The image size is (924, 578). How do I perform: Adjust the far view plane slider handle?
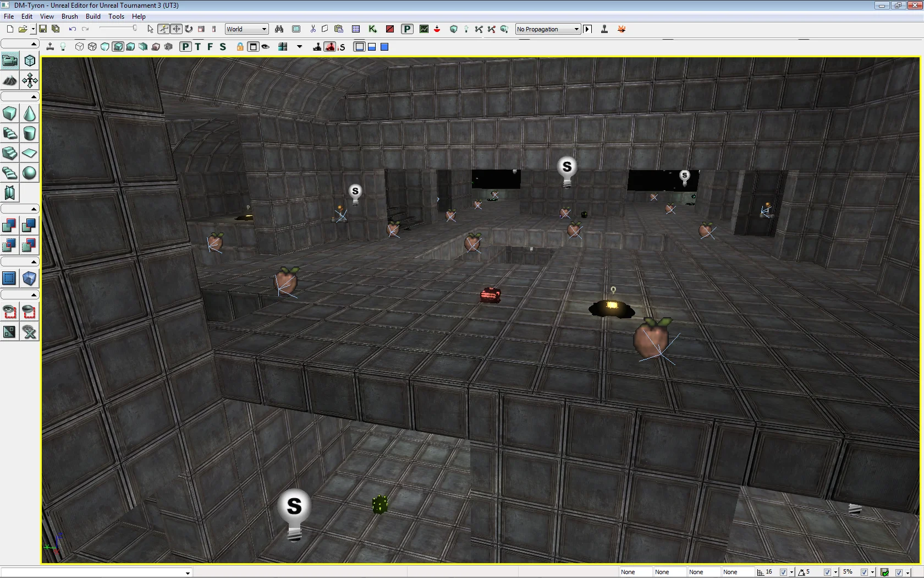[x=135, y=28]
